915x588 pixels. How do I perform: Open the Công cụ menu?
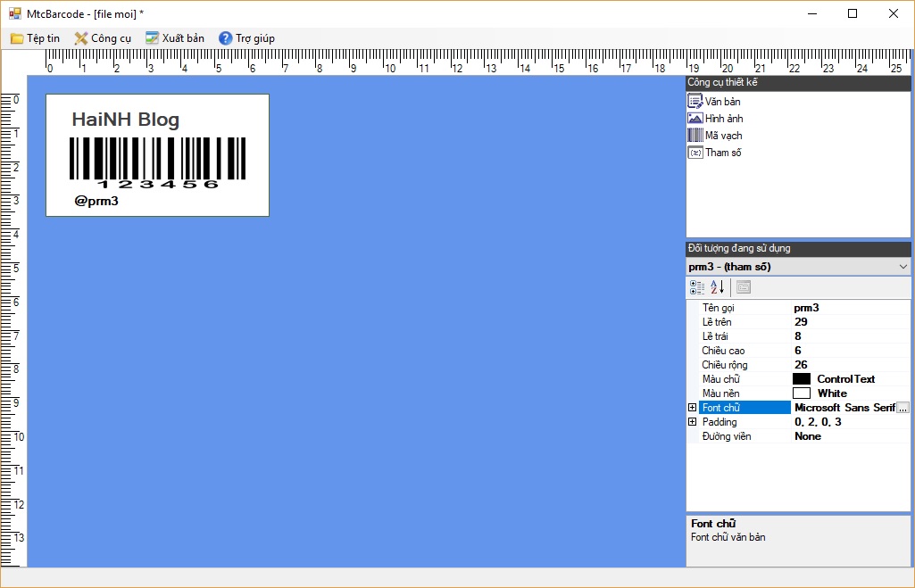(103, 38)
